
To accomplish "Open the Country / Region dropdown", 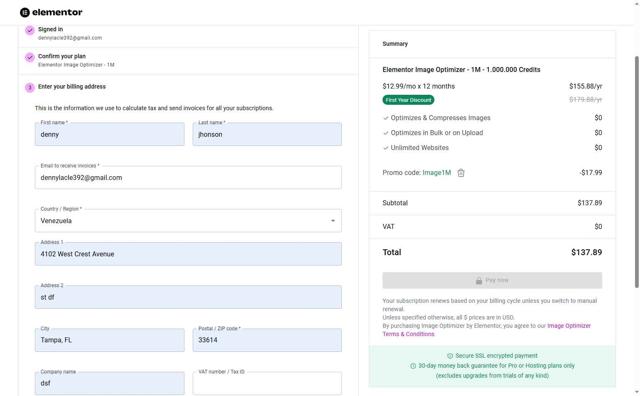I will point(188,221).
